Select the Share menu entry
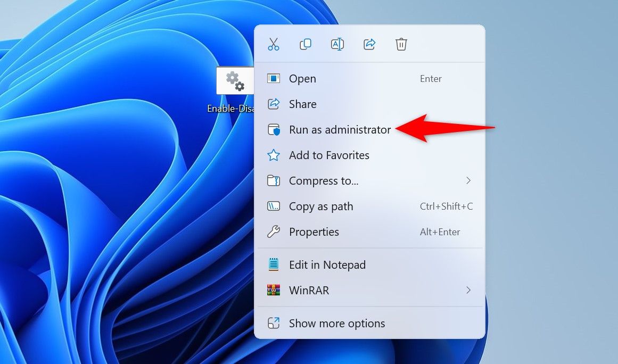This screenshot has width=618, height=364. pos(370,104)
